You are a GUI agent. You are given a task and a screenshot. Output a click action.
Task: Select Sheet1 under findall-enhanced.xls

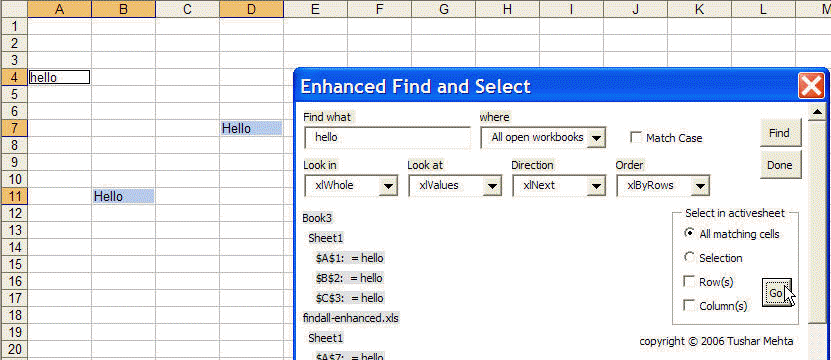326,338
